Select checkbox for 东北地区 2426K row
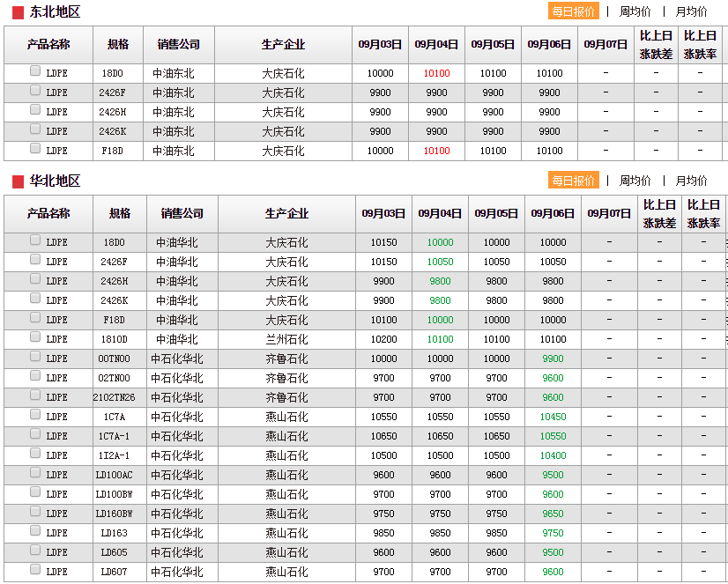 pos(35,129)
